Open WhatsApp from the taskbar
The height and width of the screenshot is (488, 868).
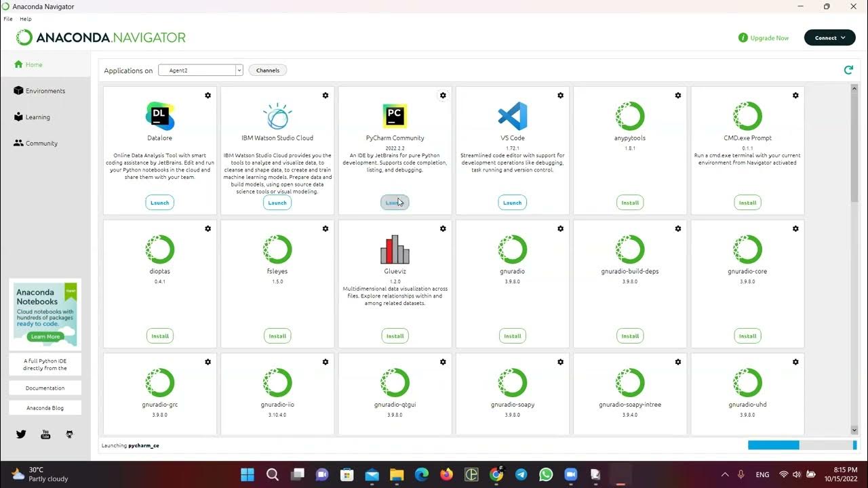pos(546,474)
